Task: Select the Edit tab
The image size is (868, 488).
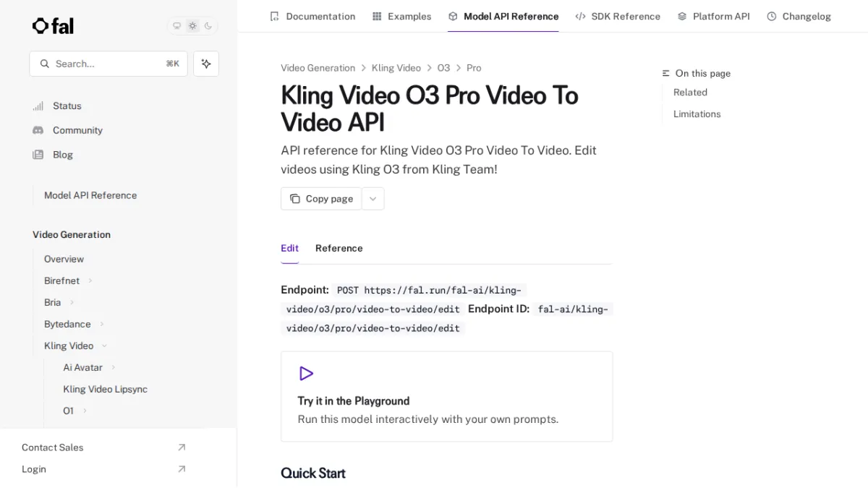Action: tap(289, 248)
